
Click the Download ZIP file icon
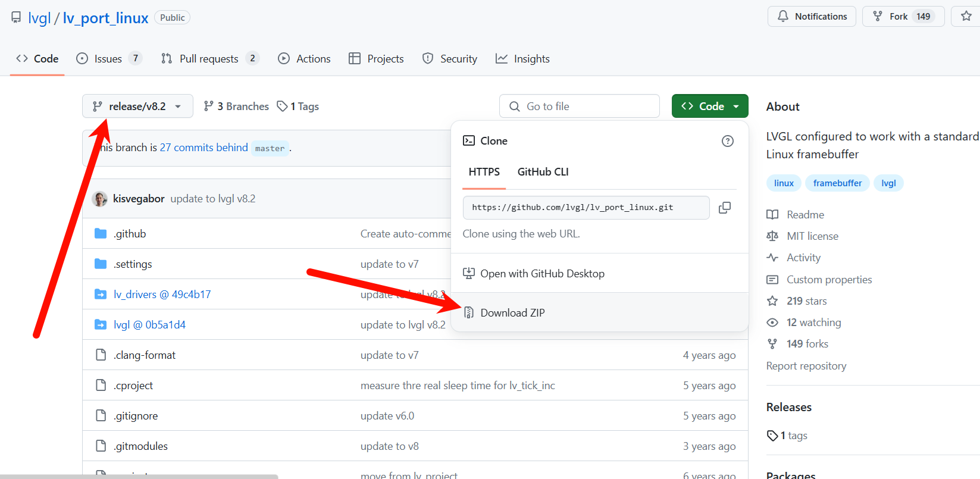[x=469, y=312]
